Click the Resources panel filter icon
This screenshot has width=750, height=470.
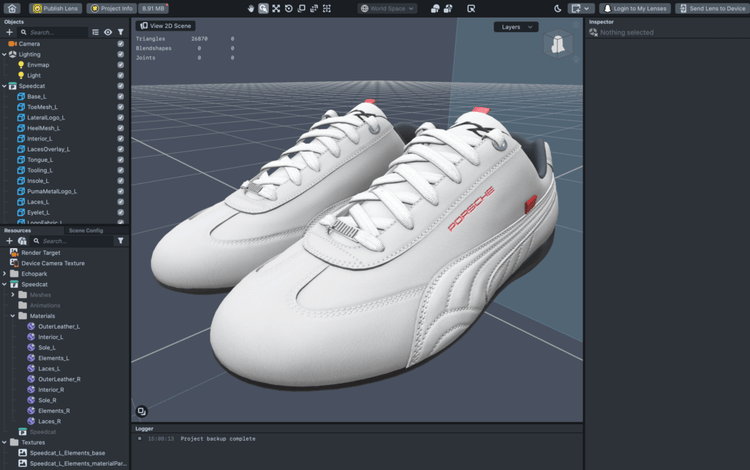point(120,241)
